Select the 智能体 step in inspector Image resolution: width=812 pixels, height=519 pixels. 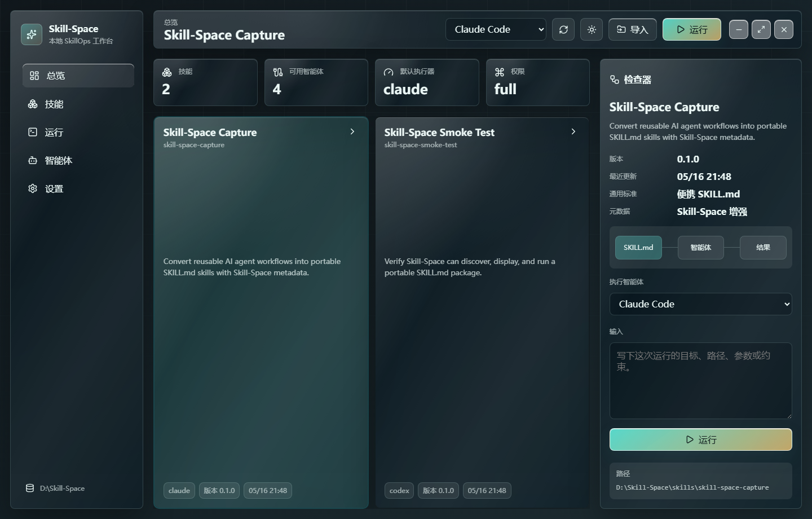[x=701, y=248]
